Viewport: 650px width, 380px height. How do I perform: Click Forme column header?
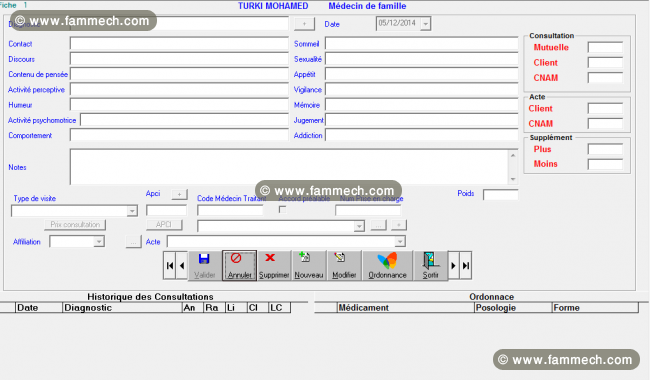pyautogui.click(x=595, y=307)
